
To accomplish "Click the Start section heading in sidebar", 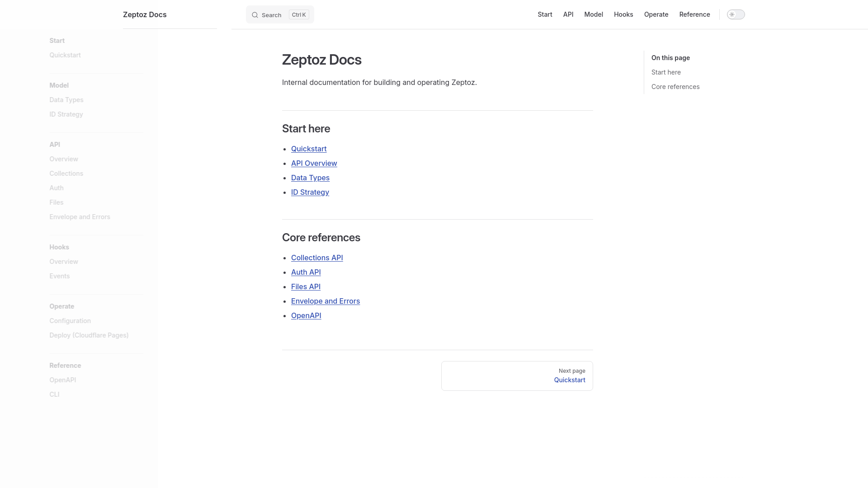I will pos(57,41).
